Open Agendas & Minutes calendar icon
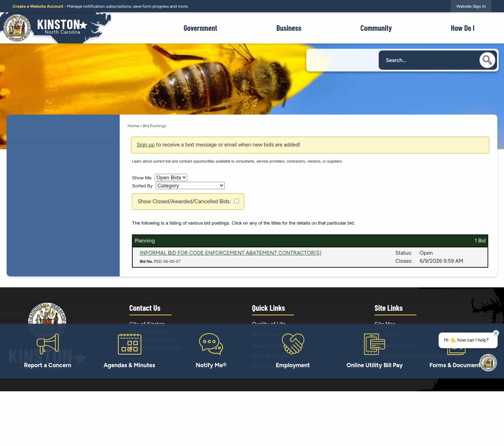 [129, 344]
